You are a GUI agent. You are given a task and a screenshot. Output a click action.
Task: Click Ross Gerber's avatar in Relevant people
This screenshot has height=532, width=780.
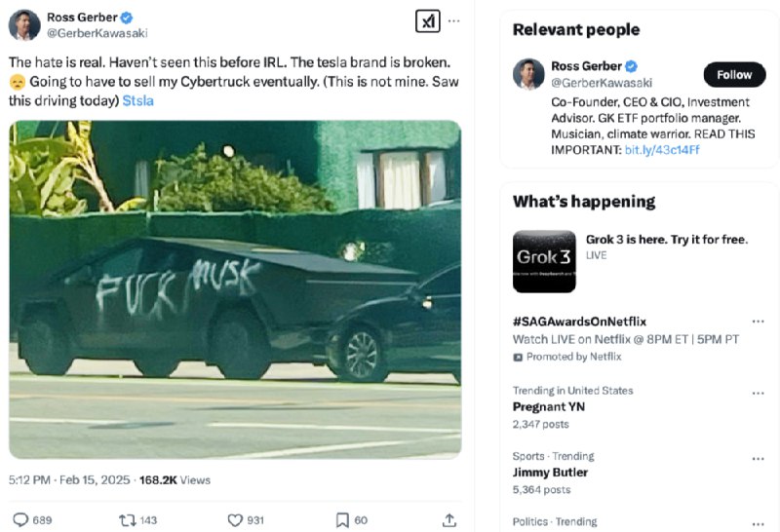click(528, 74)
